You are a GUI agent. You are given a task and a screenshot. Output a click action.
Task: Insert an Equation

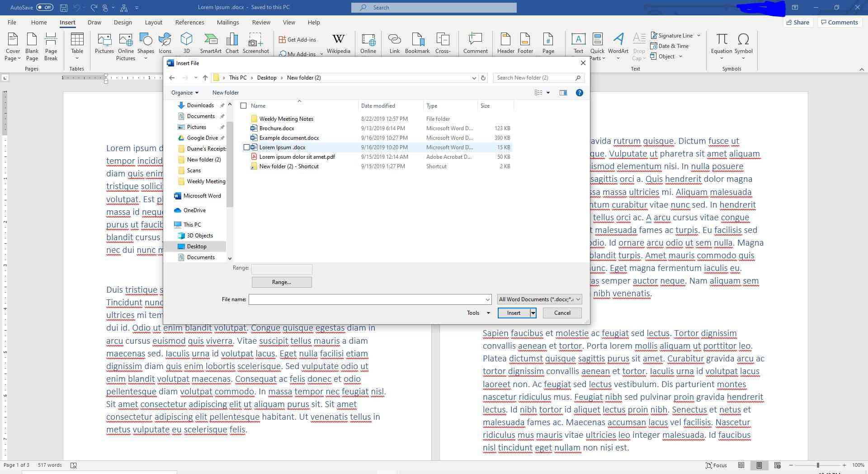point(721,47)
